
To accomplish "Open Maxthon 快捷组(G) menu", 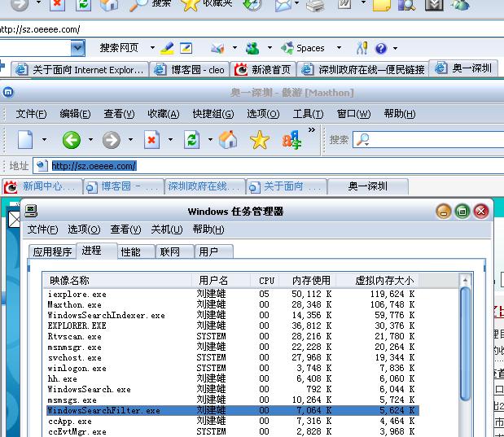I will tap(213, 114).
